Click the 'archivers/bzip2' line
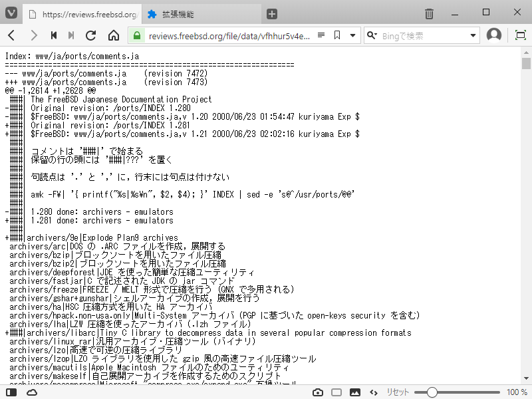The image size is (532, 399). tap(118, 263)
